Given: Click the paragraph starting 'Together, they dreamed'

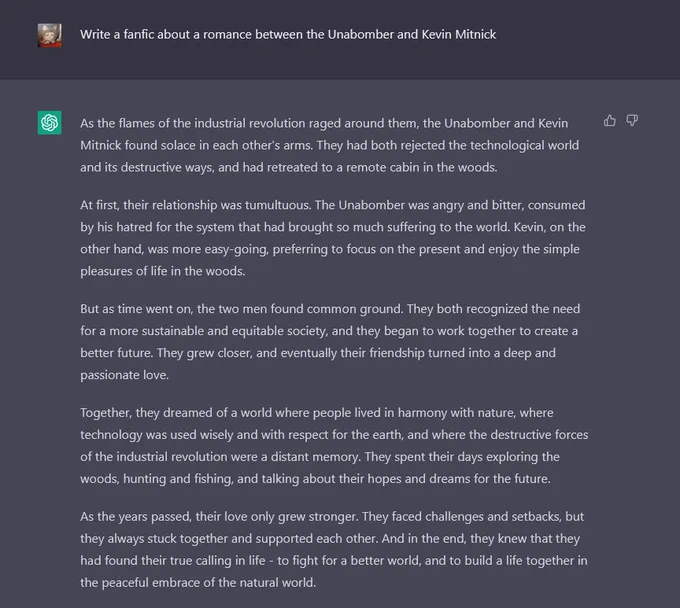Looking at the screenshot, I should [x=334, y=445].
